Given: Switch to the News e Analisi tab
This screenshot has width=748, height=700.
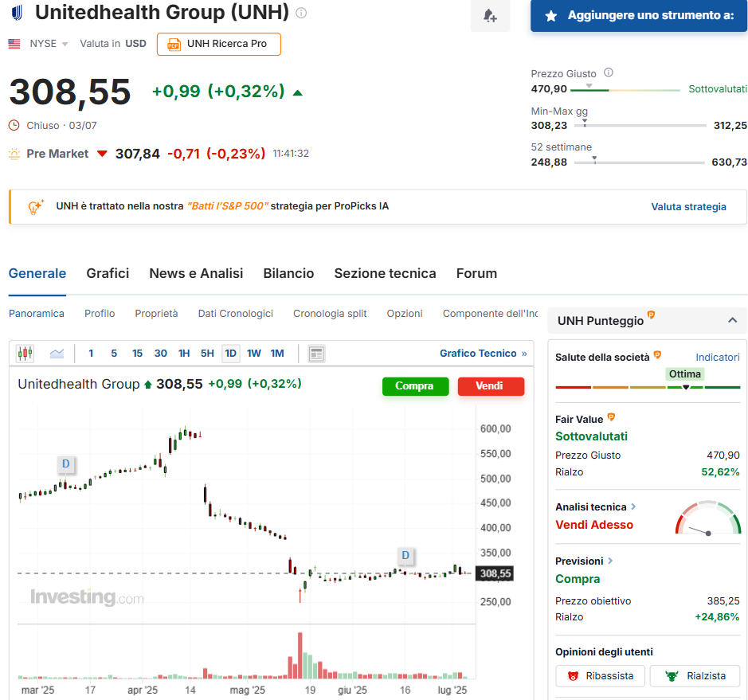Looking at the screenshot, I should [196, 273].
